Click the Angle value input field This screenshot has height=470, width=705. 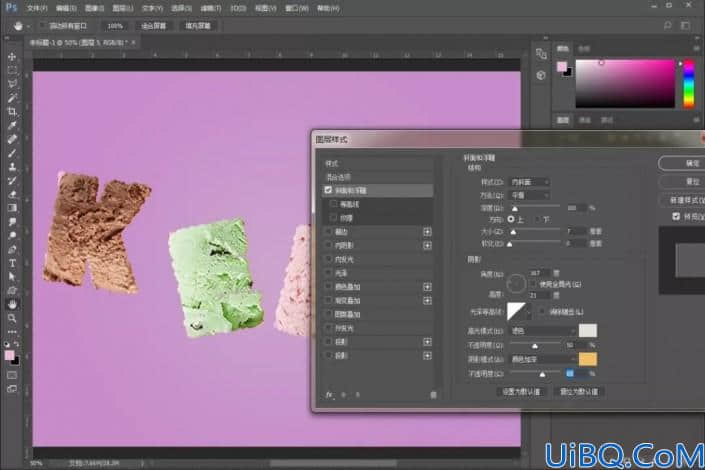(539, 273)
